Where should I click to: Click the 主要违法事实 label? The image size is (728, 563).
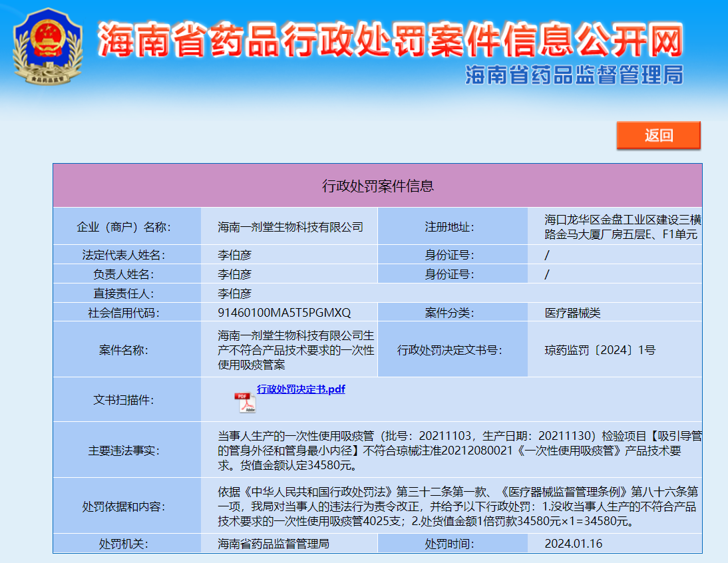pyautogui.click(x=124, y=451)
